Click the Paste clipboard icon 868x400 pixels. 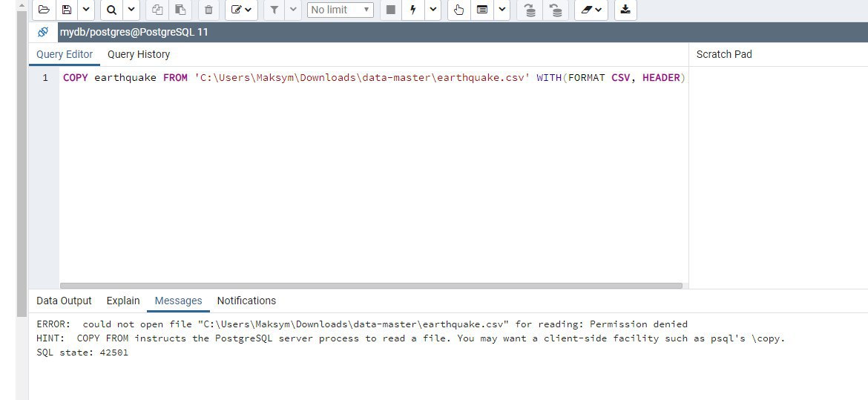point(180,10)
